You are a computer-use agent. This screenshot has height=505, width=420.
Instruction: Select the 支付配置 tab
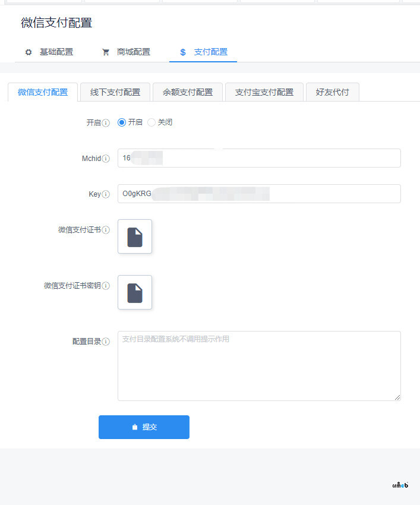(204, 52)
